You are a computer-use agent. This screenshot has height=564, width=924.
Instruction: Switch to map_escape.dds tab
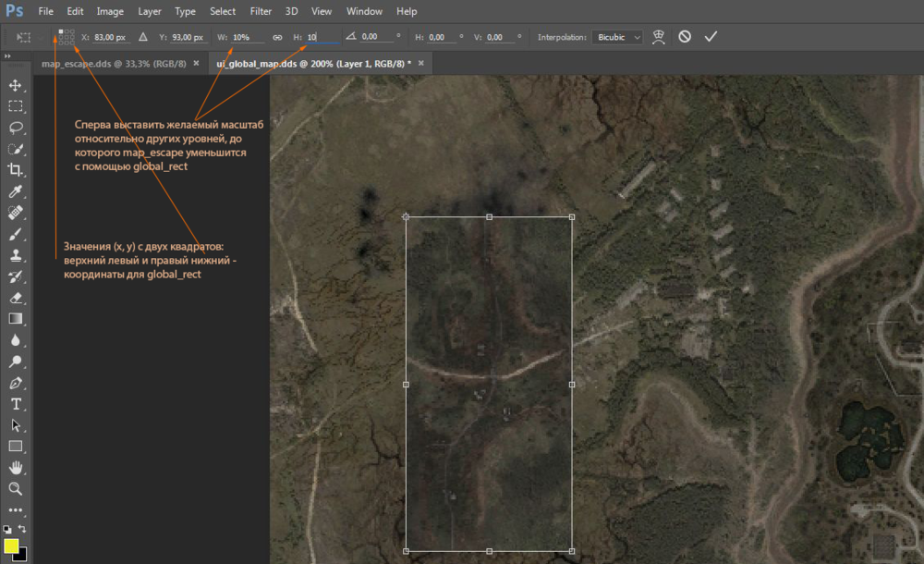point(113,63)
